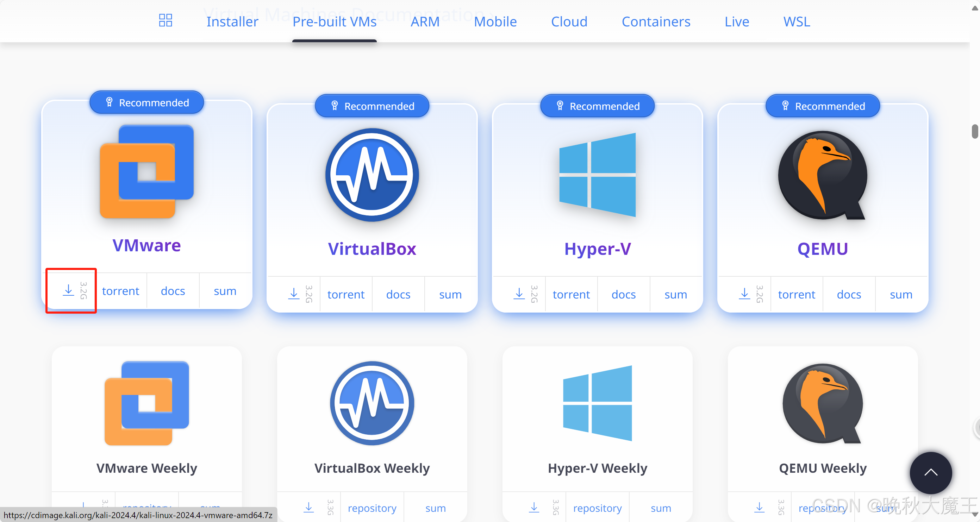Open VirtualBox docs link
The image size is (980, 522).
[398, 294]
